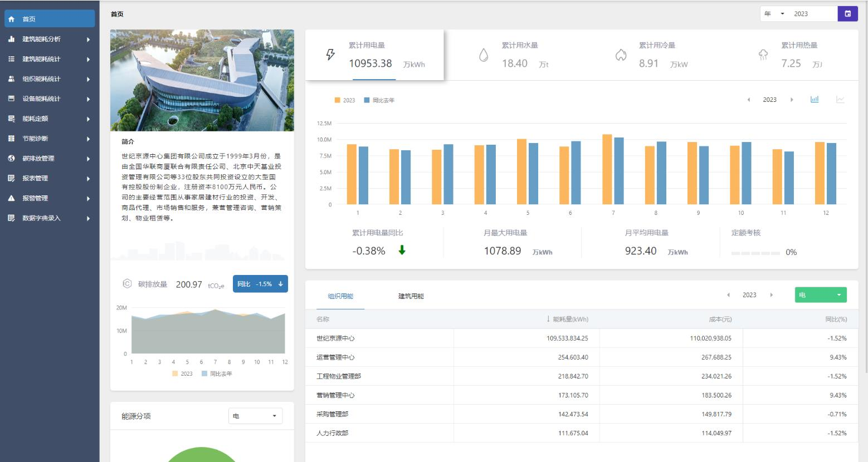This screenshot has width=868, height=462.
Task: Toggle 同比去年 series in bar chart legend
Action: point(379,100)
